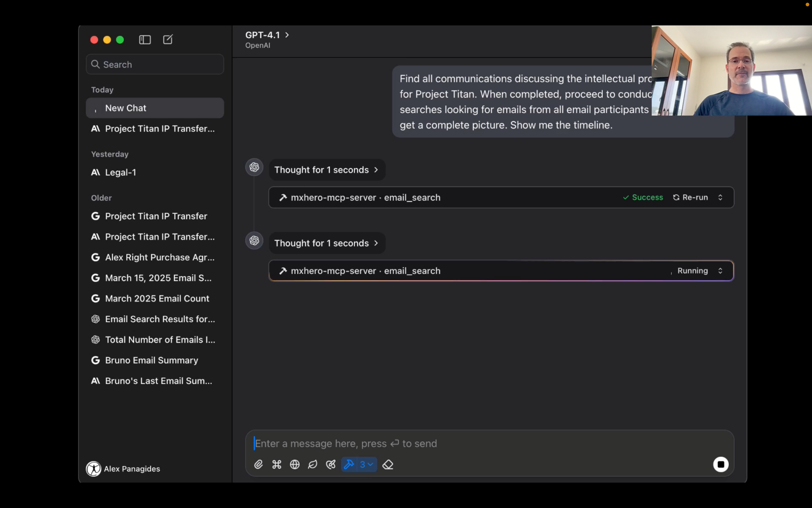Click Running status on second tool call

[690, 271]
